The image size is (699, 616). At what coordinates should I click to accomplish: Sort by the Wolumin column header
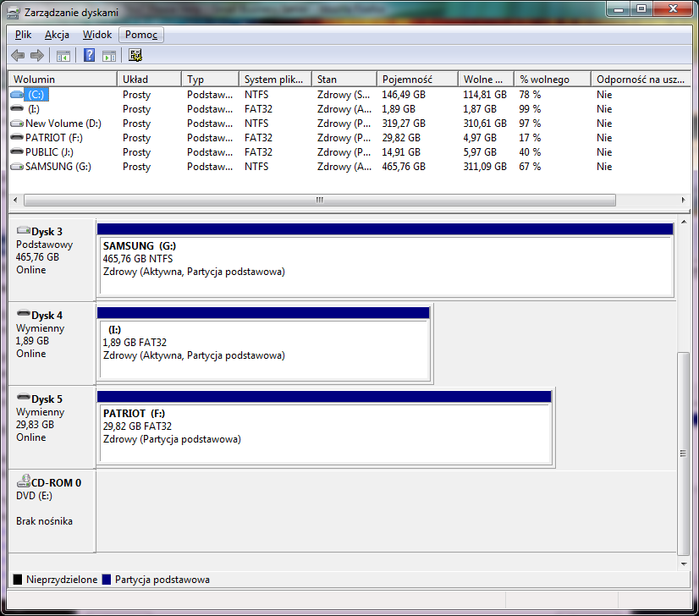tap(63, 80)
